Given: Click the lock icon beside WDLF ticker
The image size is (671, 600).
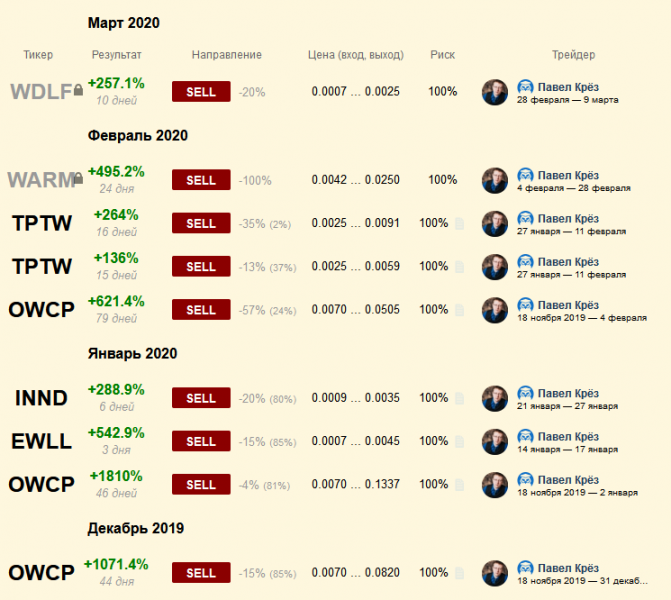Looking at the screenshot, I should tap(79, 92).
